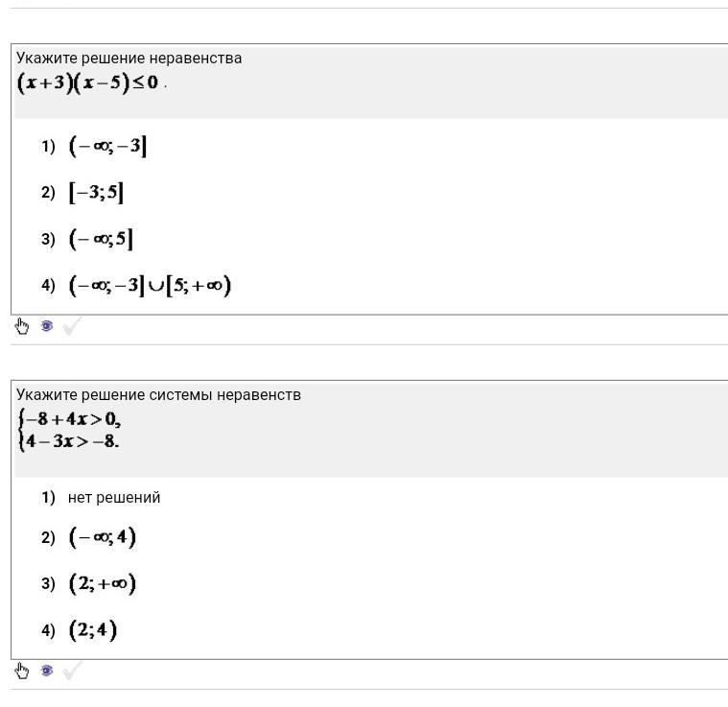Toggle the eye icon below the system question
The image size is (728, 707).
click(x=46, y=671)
